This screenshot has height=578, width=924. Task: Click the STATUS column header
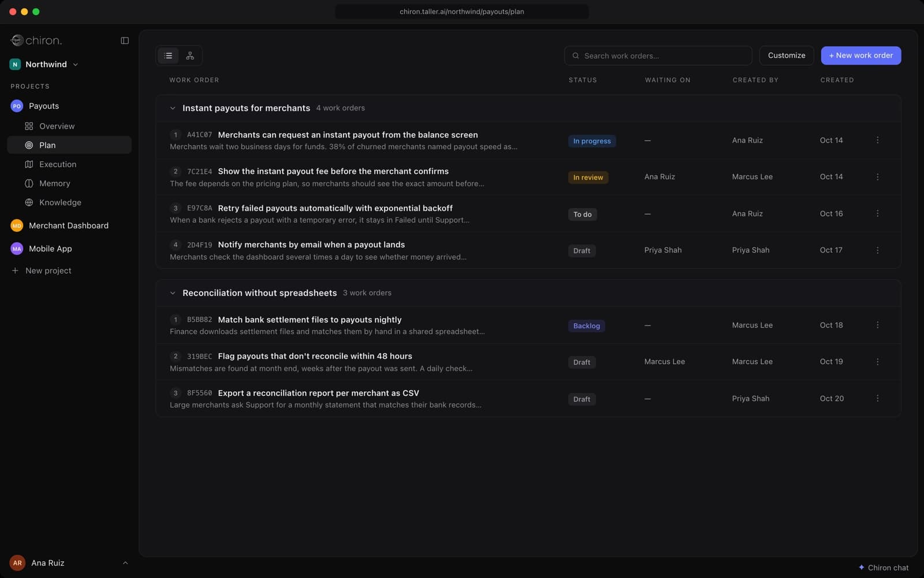pos(583,80)
